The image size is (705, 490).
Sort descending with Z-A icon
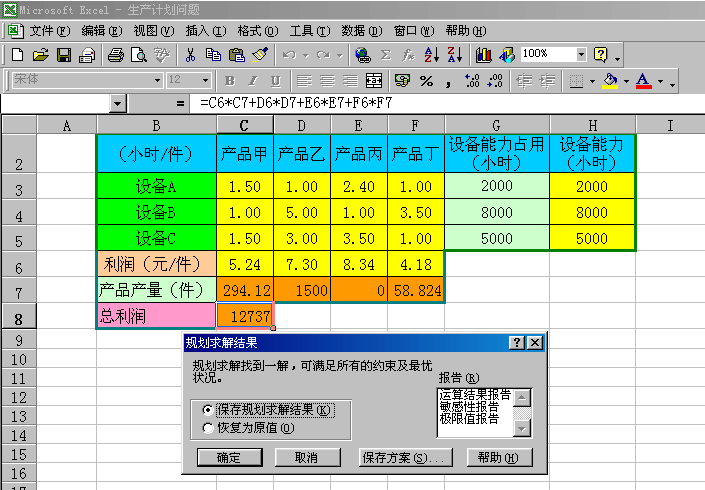(x=454, y=55)
